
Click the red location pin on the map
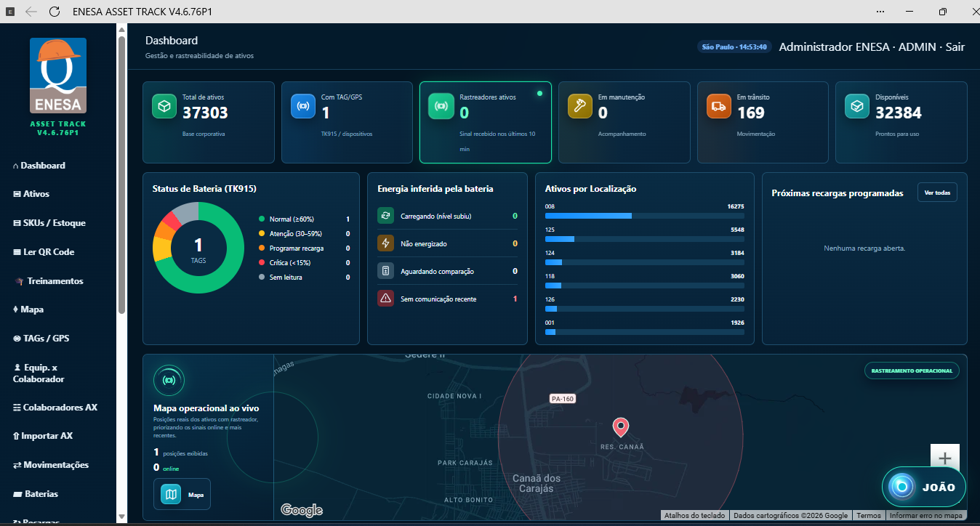(x=620, y=427)
